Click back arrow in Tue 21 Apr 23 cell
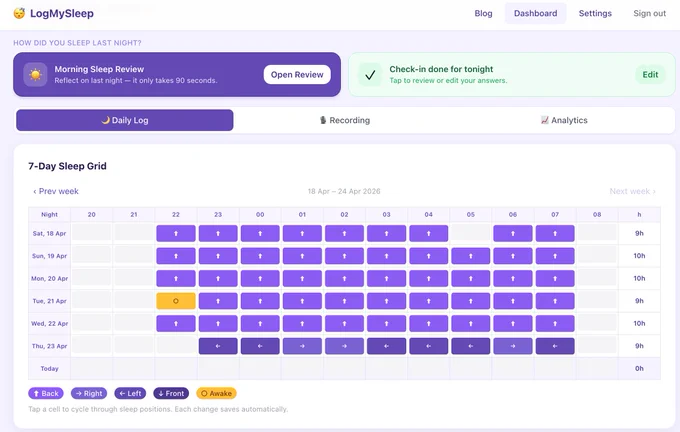Image resolution: width=680 pixels, height=432 pixels. click(218, 301)
